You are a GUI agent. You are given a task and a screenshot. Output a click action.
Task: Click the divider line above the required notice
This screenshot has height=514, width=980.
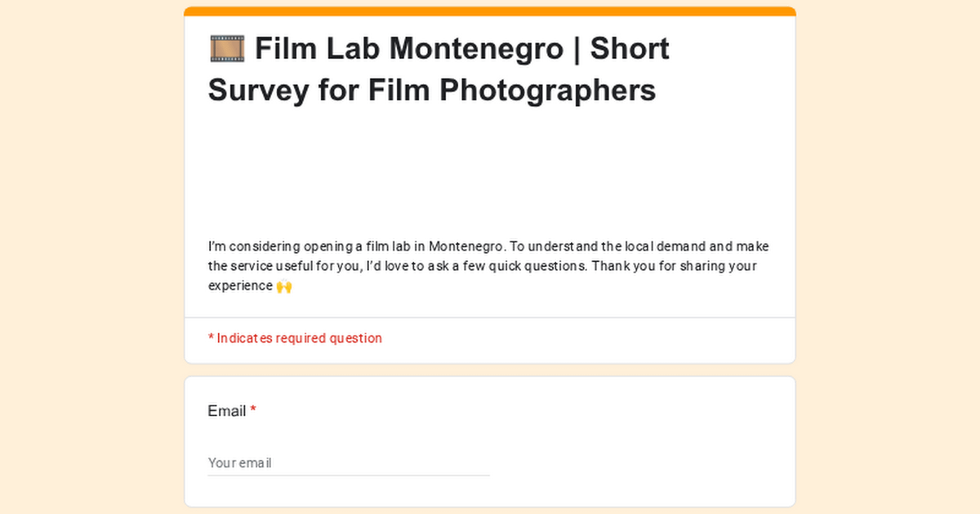pyautogui.click(x=490, y=317)
